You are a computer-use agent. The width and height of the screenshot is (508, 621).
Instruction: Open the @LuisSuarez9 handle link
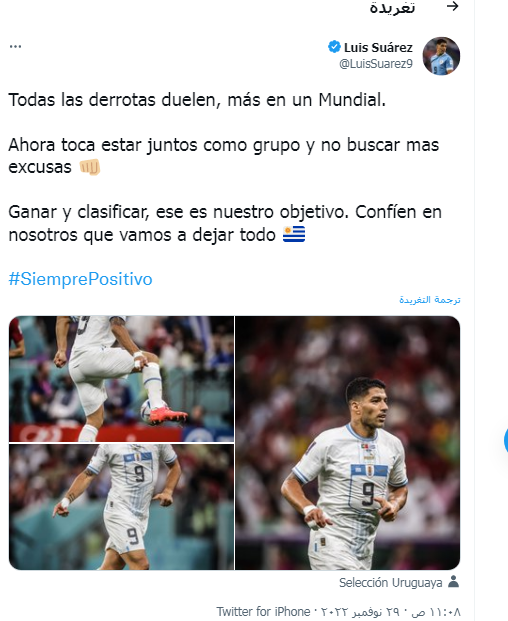(376, 64)
